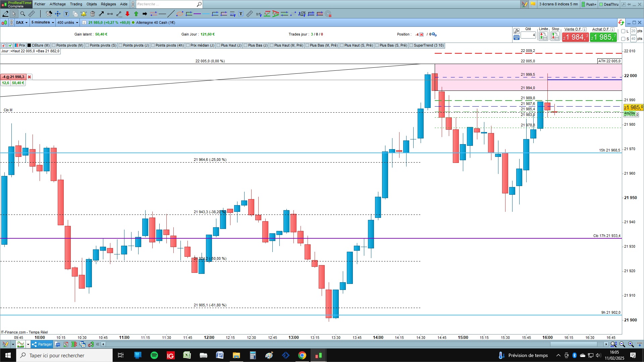Click the Stop order icon

pyautogui.click(x=555, y=36)
